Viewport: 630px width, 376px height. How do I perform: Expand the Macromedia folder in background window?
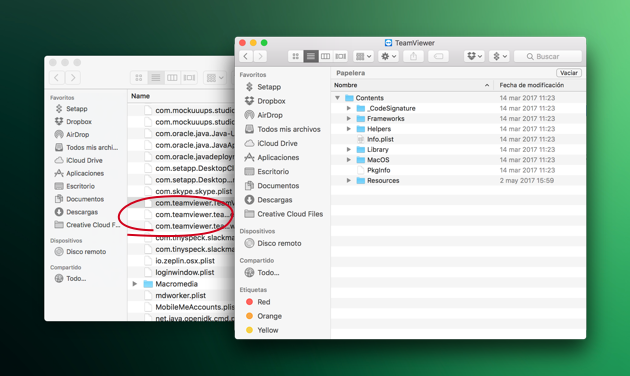pos(135,284)
